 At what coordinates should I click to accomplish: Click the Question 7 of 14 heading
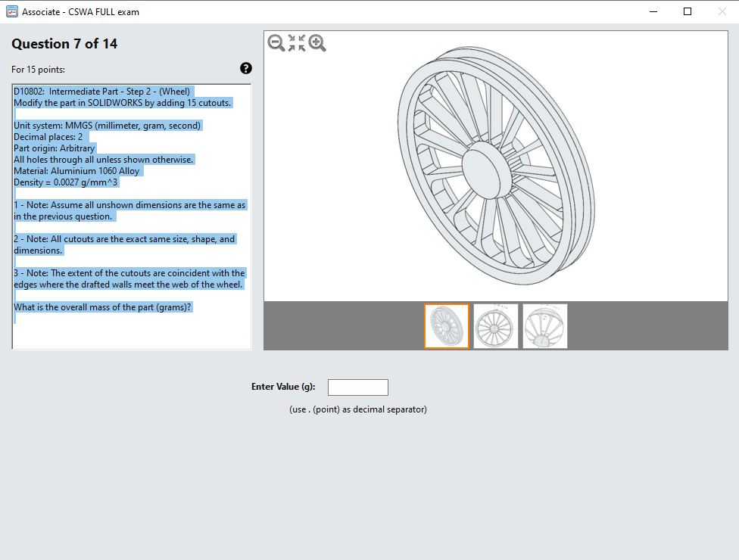point(64,44)
